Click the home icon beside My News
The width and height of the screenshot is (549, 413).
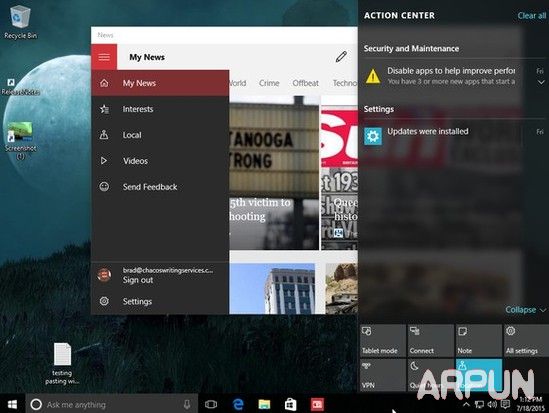click(x=104, y=83)
